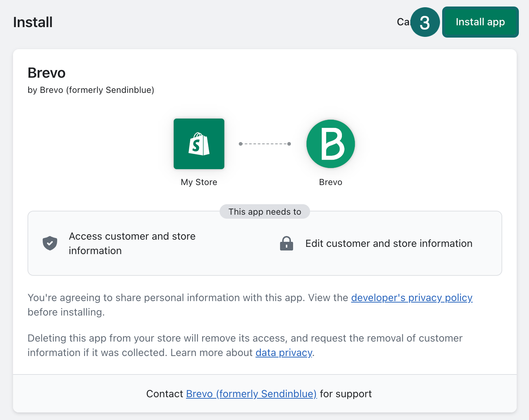Click the shield checkmark access icon

50,243
